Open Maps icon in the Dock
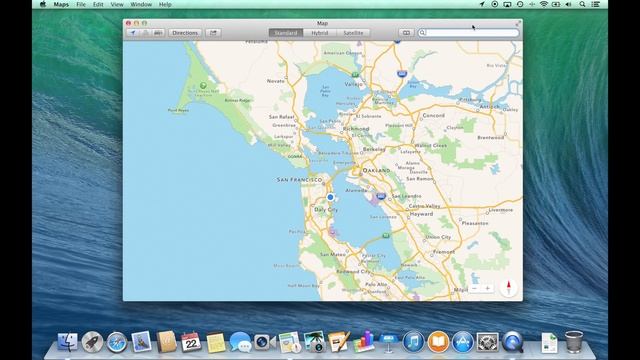 pyautogui.click(x=289, y=342)
